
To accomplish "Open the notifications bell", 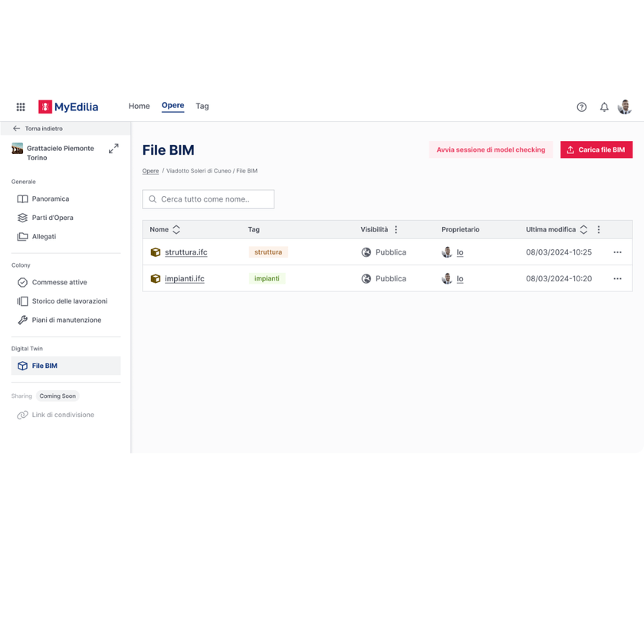I will tap(604, 107).
